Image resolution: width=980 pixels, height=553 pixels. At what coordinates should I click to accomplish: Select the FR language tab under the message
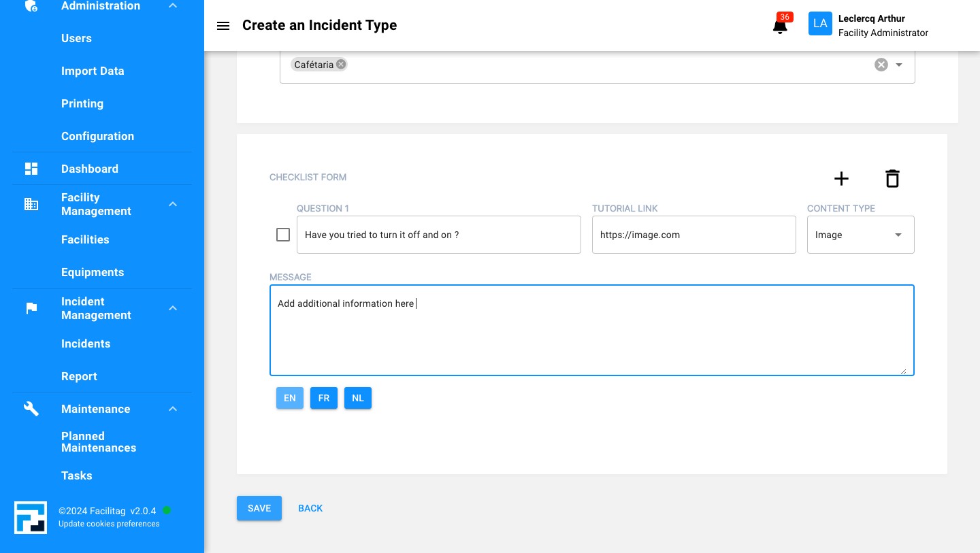(324, 398)
